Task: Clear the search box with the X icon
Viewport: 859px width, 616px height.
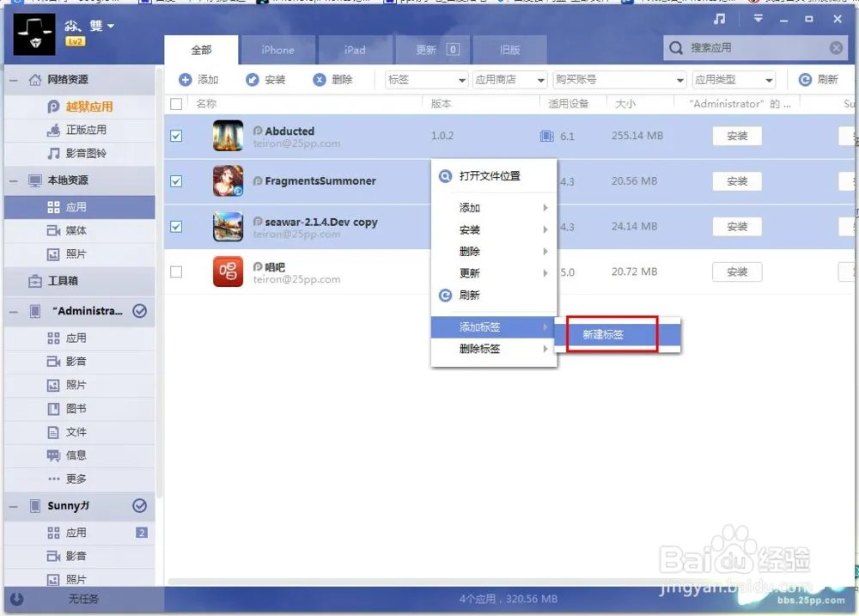Action: pyautogui.click(x=836, y=48)
